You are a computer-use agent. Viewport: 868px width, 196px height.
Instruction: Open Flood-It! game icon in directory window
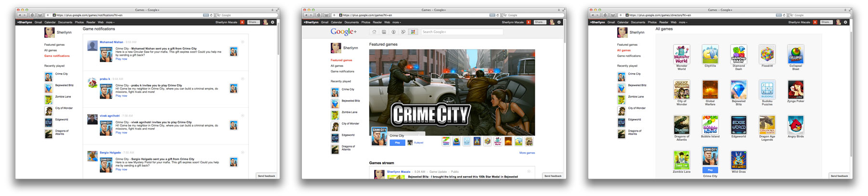[767, 54]
